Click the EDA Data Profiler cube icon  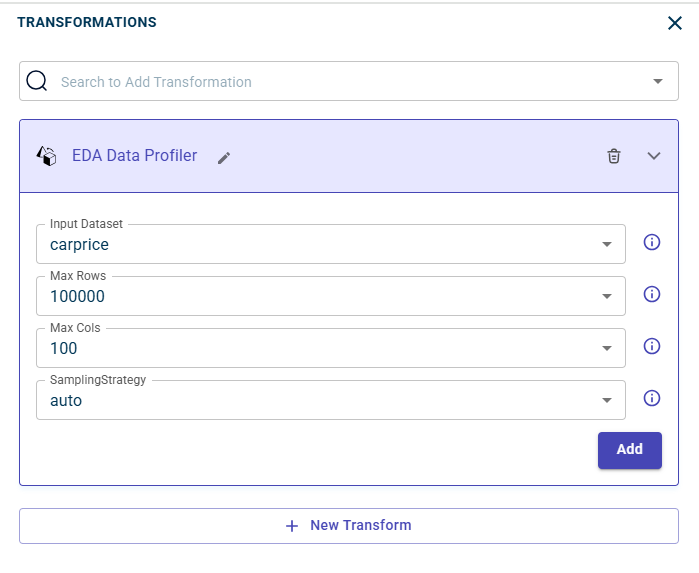pos(46,156)
